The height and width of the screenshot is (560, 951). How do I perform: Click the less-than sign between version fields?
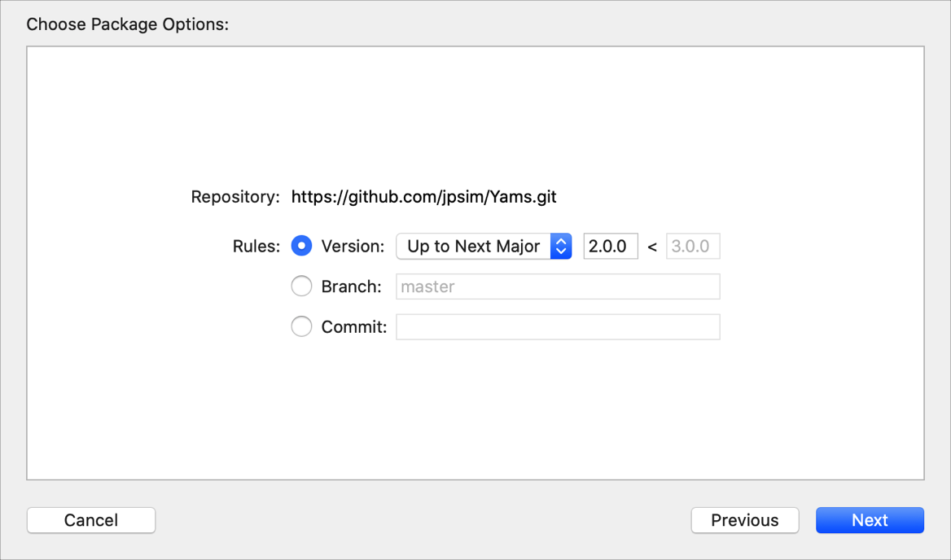coord(652,247)
